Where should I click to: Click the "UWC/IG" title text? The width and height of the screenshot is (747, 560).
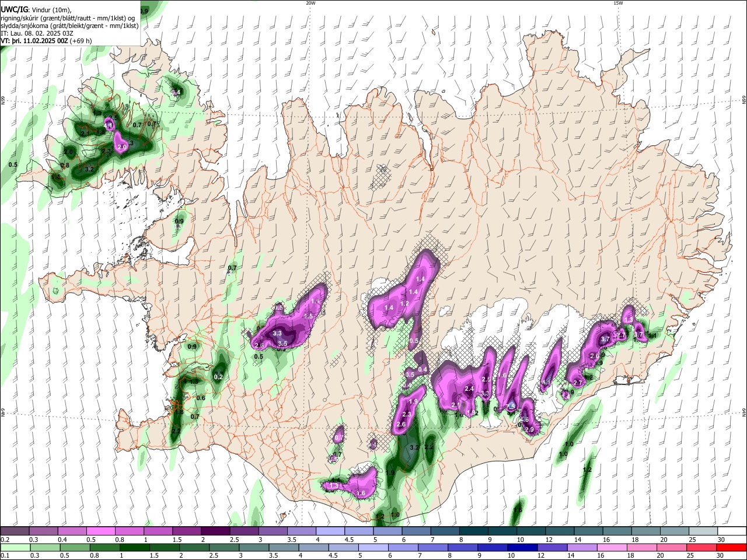pyautogui.click(x=15, y=10)
